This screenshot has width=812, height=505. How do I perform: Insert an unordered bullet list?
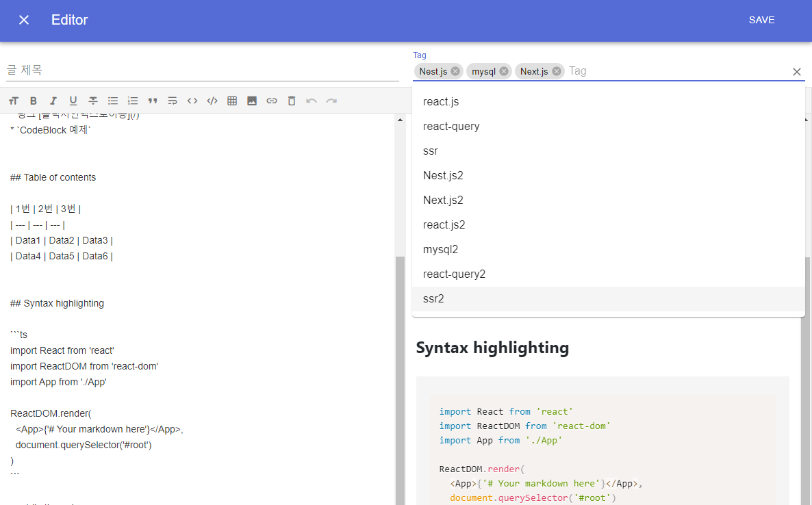[113, 101]
